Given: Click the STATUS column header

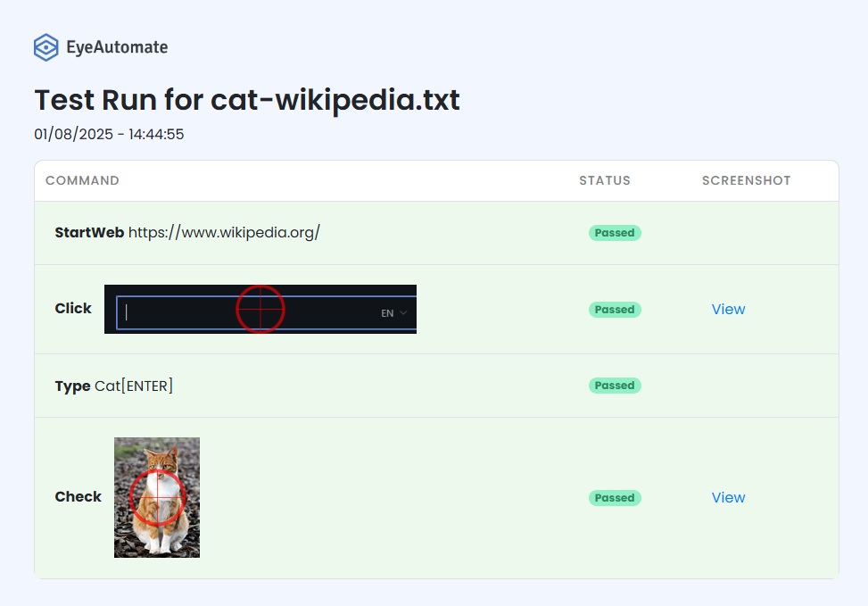Looking at the screenshot, I should coord(605,180).
